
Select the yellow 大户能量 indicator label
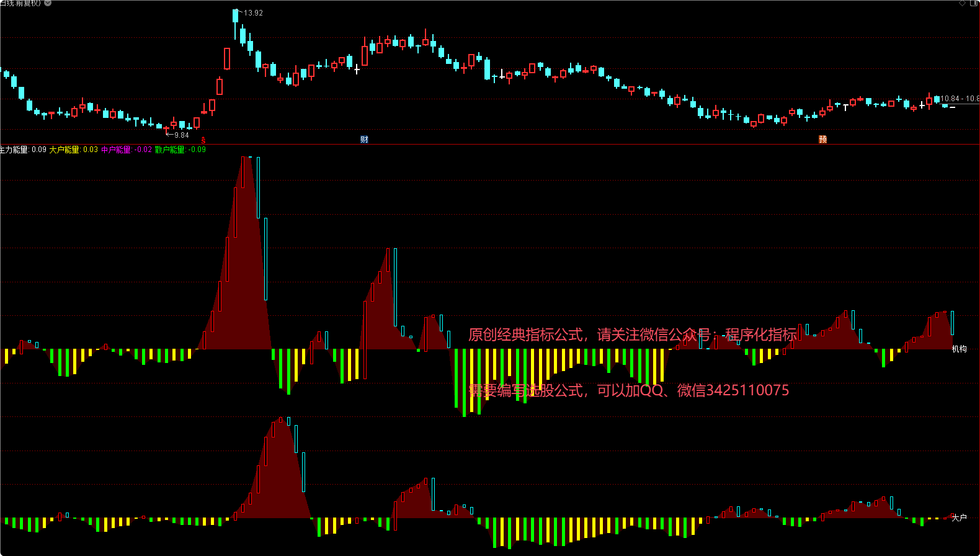(x=73, y=150)
